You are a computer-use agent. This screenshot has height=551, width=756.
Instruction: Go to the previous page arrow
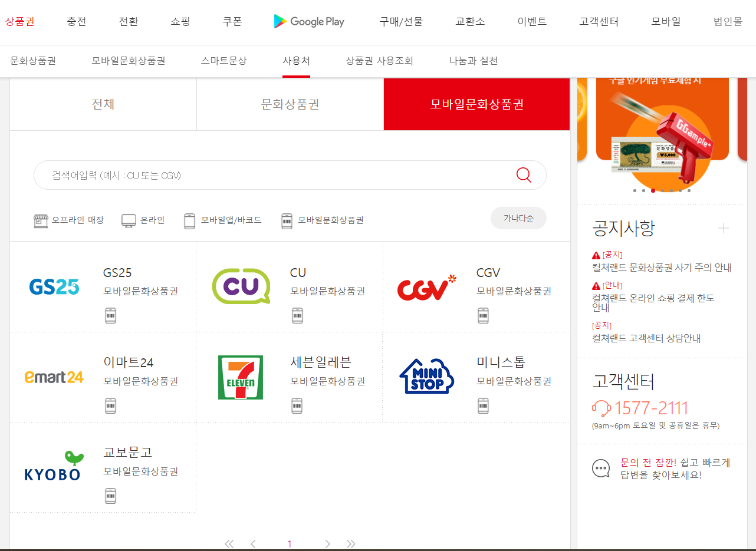point(254,544)
